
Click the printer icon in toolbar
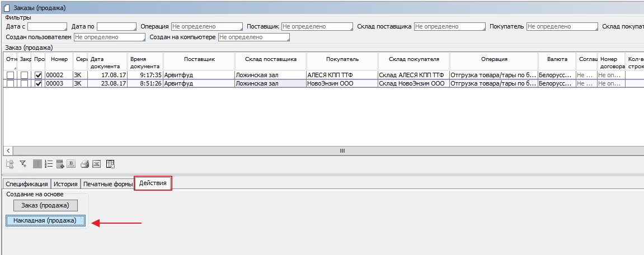point(85,164)
